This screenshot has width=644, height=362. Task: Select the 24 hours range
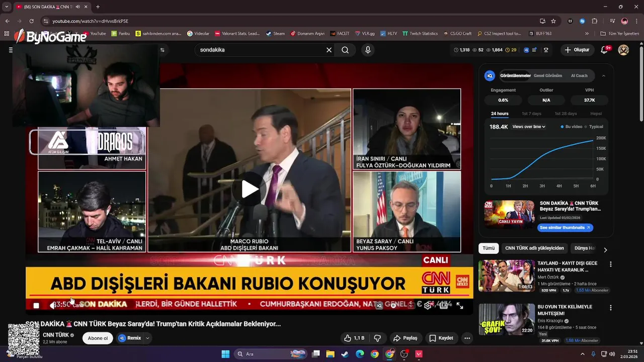point(500,114)
